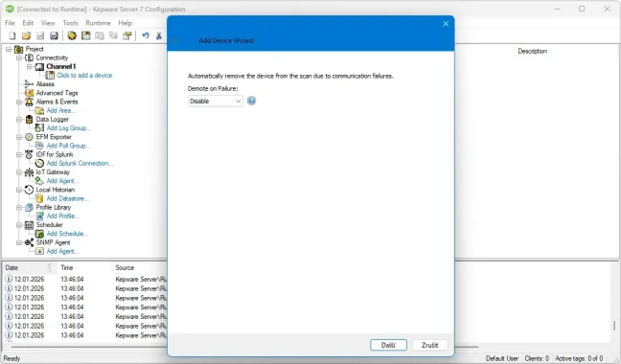Click the New Channel toolbar icon
This screenshot has height=364, width=621.
[72, 36]
